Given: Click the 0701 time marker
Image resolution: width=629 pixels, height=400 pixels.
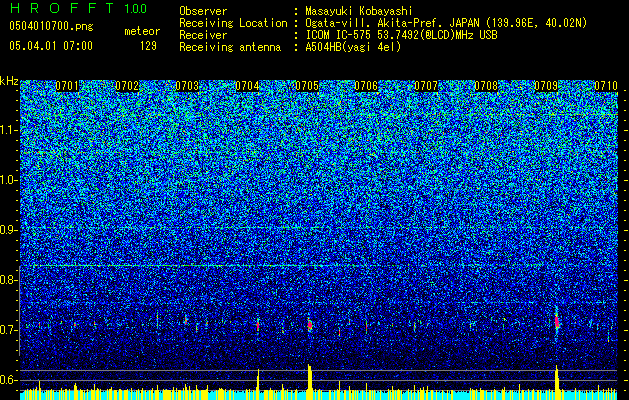Looking at the screenshot, I should (x=67, y=86).
